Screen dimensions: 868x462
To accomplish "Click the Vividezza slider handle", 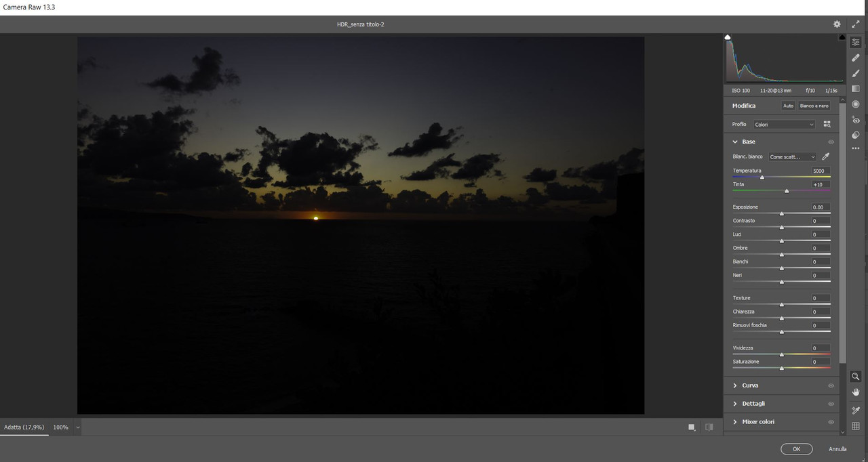I will coord(782,354).
